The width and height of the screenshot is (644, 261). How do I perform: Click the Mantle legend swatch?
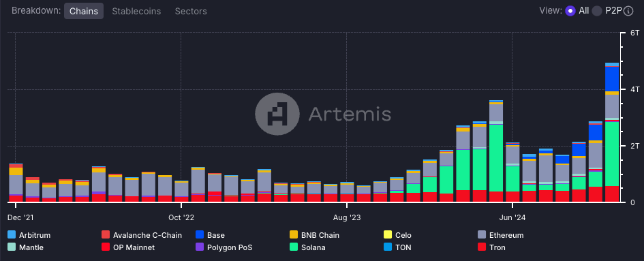(12, 247)
